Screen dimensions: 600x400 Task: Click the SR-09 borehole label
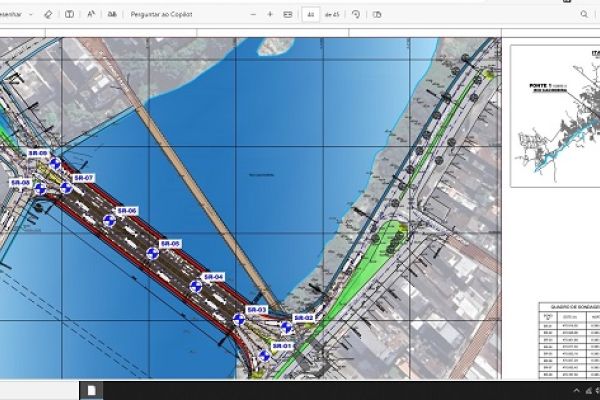pos(39,153)
